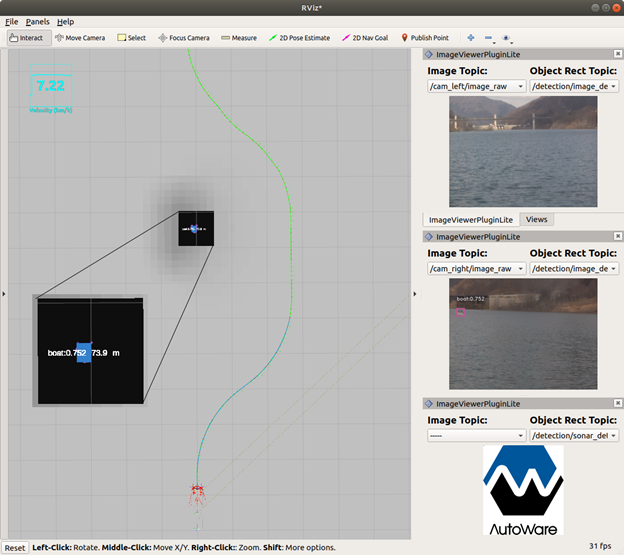Pick the Measure tool
624x555 pixels.
(238, 38)
